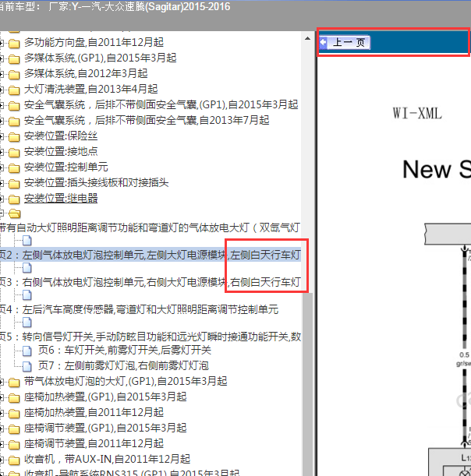Select 页3:右侧气体放电灯泡控制单元 page
Image resolution: width=471 pixels, height=476 pixels.
[x=151, y=282]
